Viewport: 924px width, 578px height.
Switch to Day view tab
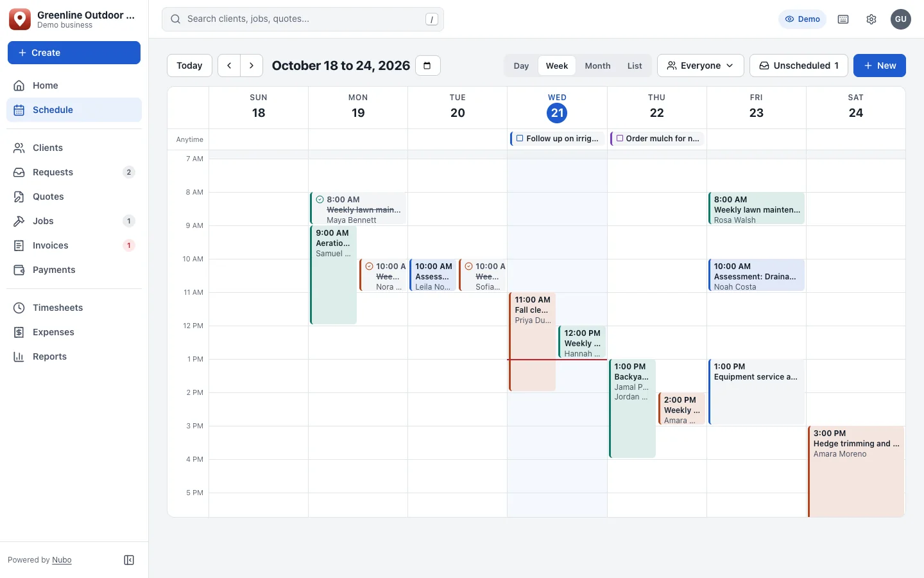[521, 66]
